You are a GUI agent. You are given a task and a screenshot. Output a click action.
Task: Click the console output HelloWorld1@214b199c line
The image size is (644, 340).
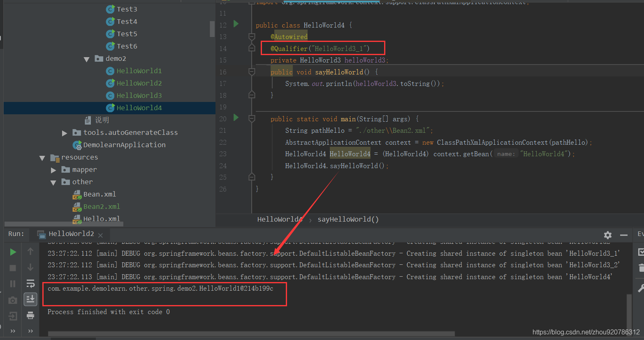[x=160, y=288]
